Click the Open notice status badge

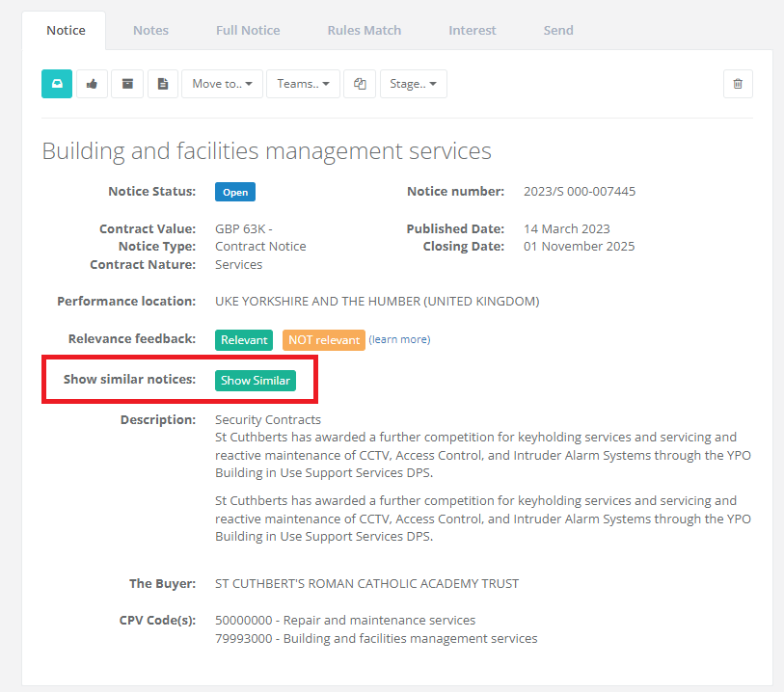[235, 191]
